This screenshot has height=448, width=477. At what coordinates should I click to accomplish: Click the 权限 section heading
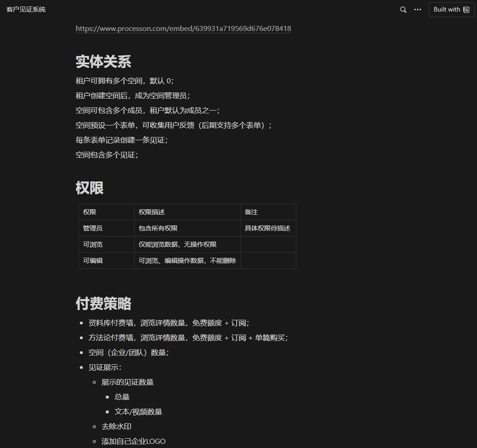click(89, 188)
